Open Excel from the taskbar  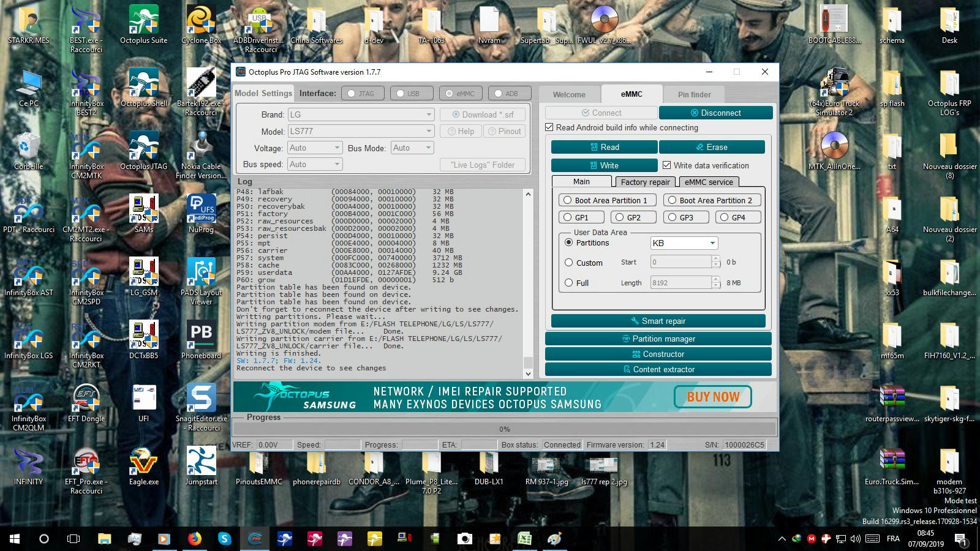click(524, 539)
